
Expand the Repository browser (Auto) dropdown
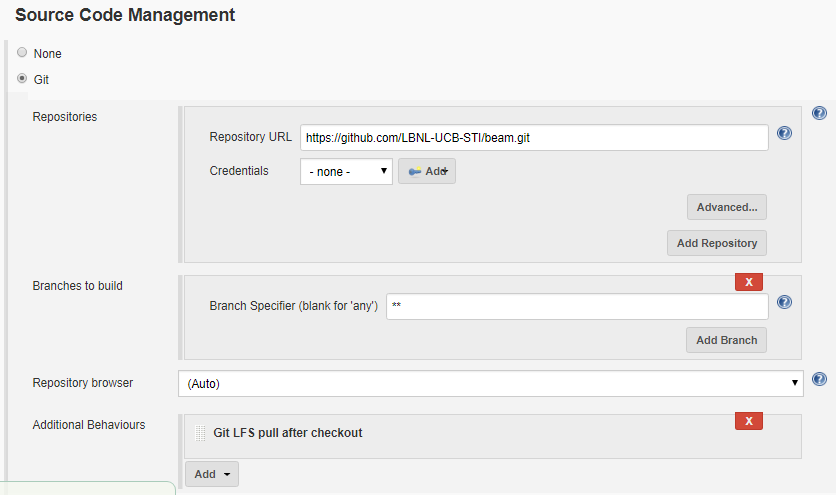click(491, 384)
